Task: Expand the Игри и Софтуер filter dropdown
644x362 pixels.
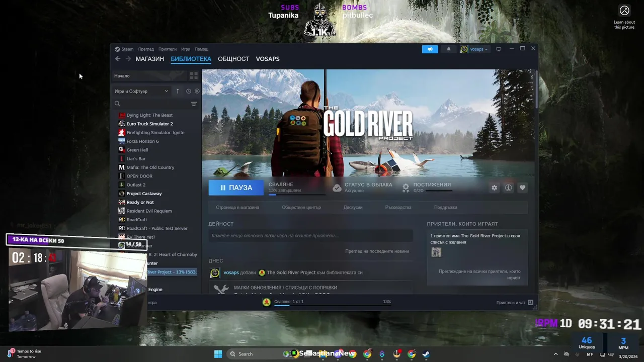Action: 141,91
